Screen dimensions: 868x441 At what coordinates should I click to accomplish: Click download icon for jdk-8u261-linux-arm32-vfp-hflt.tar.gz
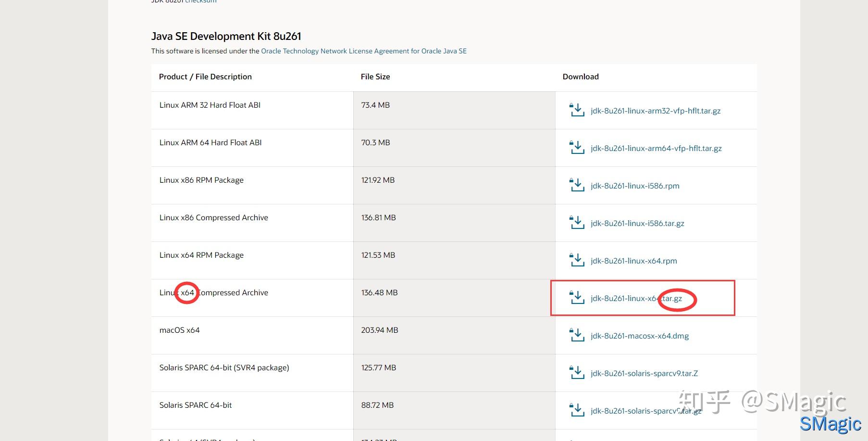(577, 110)
